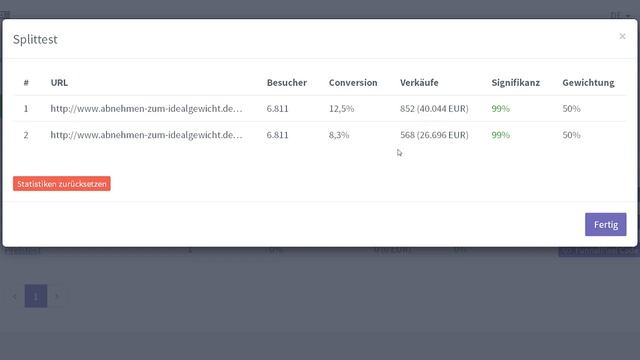
Task: Select the Signifikanz column header
Action: [x=516, y=82]
